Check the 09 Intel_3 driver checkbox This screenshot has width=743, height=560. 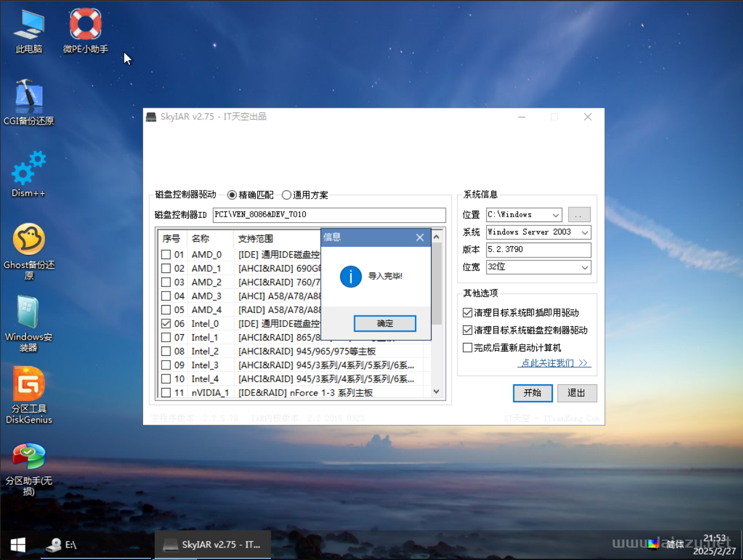pyautogui.click(x=166, y=365)
